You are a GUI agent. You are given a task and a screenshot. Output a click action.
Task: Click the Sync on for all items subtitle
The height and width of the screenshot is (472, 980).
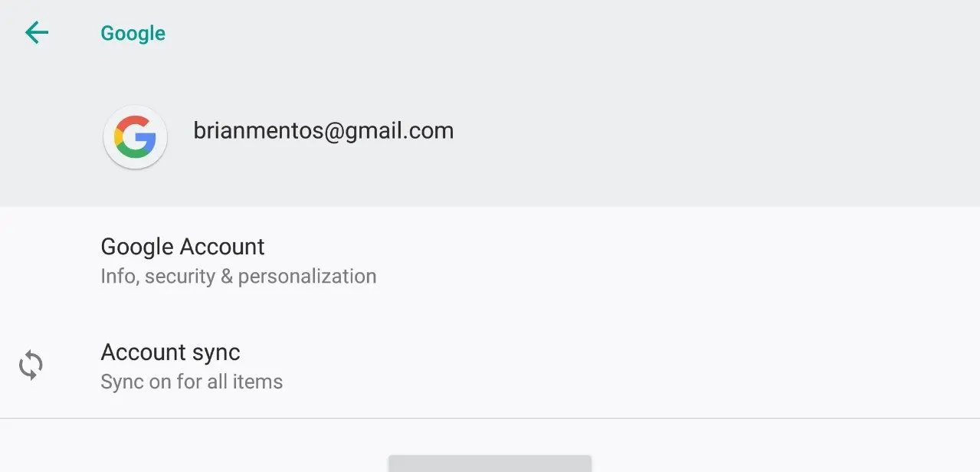(x=192, y=382)
